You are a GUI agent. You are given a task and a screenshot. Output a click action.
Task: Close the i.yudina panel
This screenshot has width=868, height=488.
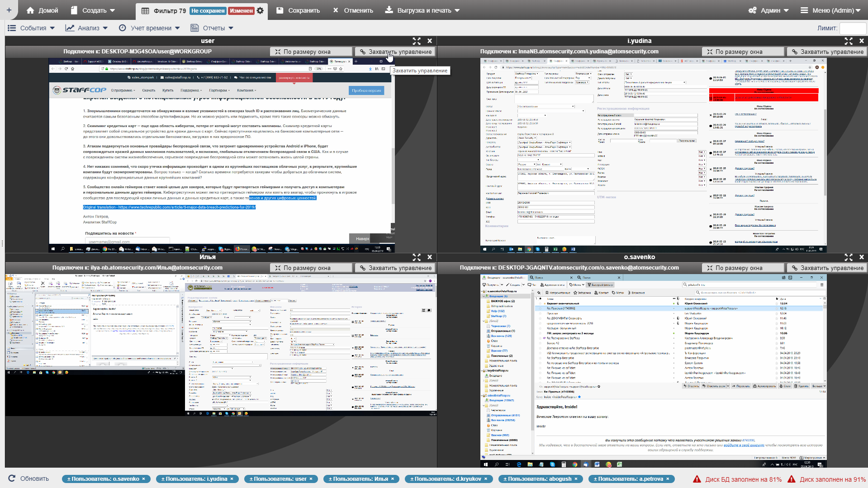pos(862,41)
